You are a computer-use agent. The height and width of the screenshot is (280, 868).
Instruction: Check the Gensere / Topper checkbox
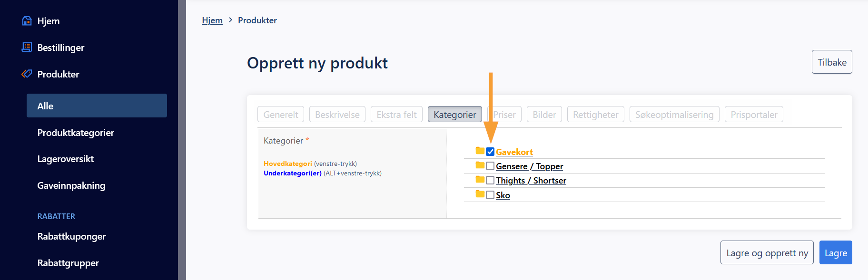point(490,166)
